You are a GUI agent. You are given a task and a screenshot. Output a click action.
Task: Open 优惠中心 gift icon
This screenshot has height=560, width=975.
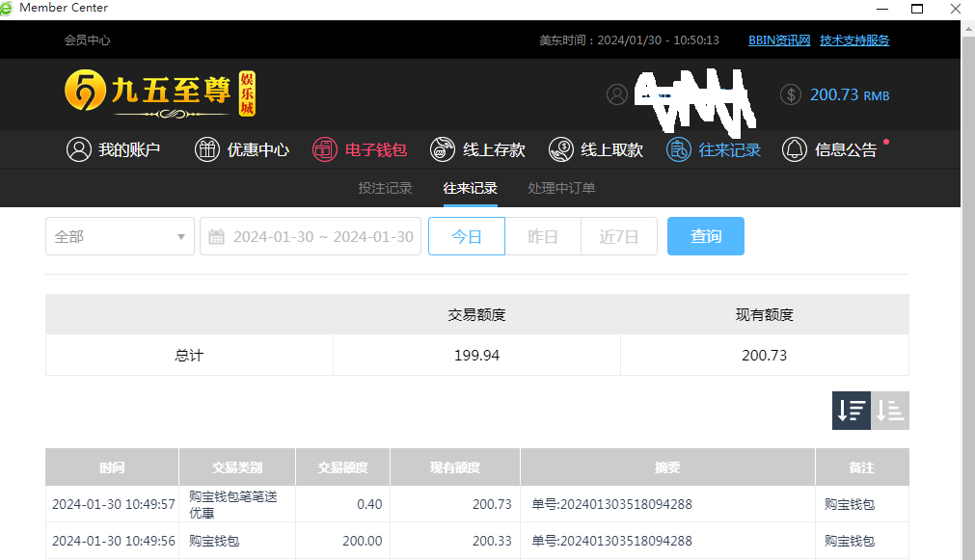(x=207, y=149)
